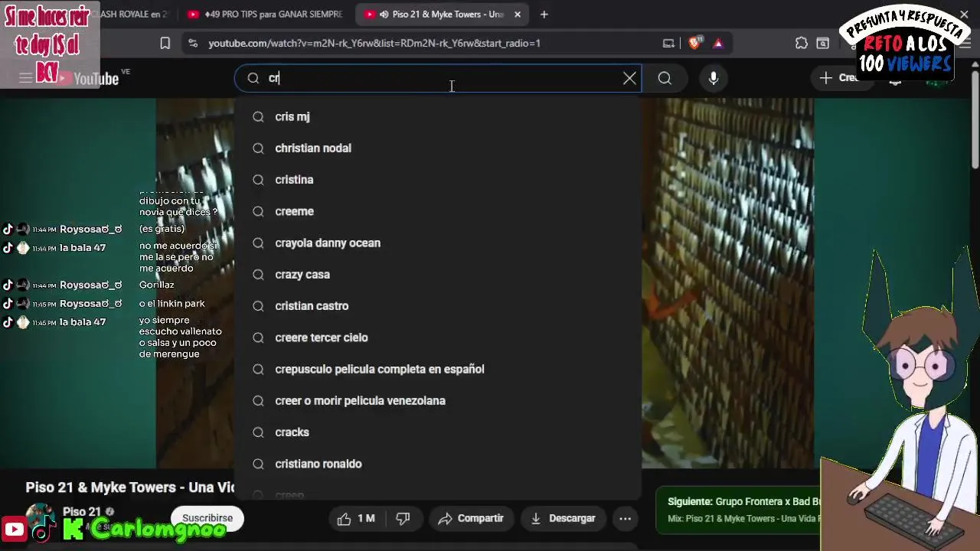Click the Brave Rewards triangle icon

[718, 44]
